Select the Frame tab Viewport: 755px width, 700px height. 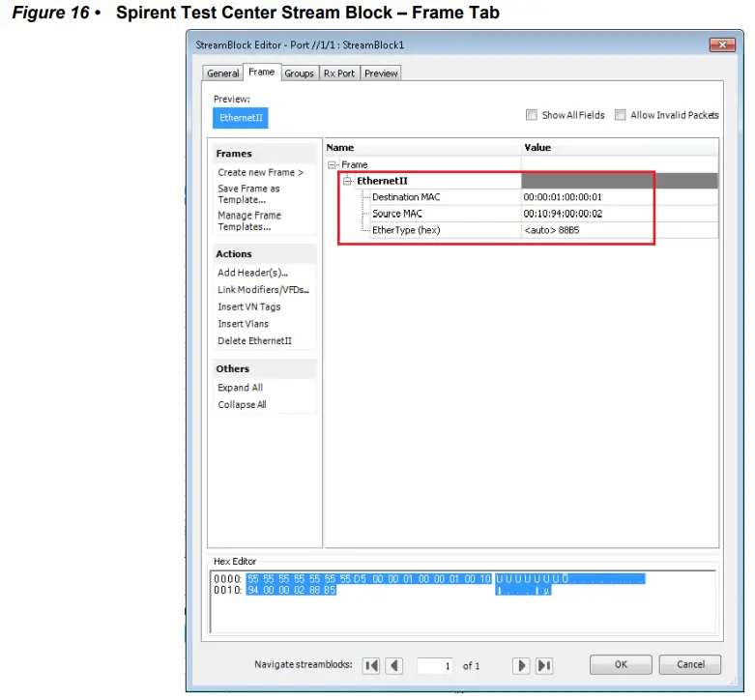pos(261,72)
